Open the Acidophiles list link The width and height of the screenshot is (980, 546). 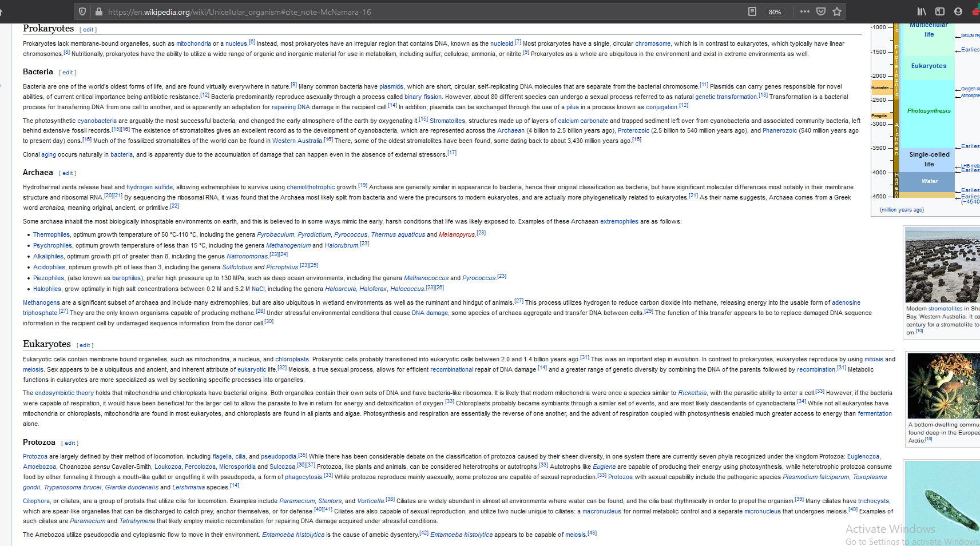click(49, 268)
